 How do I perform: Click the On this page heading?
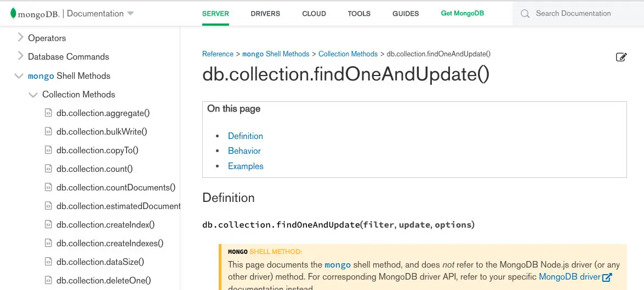point(233,109)
